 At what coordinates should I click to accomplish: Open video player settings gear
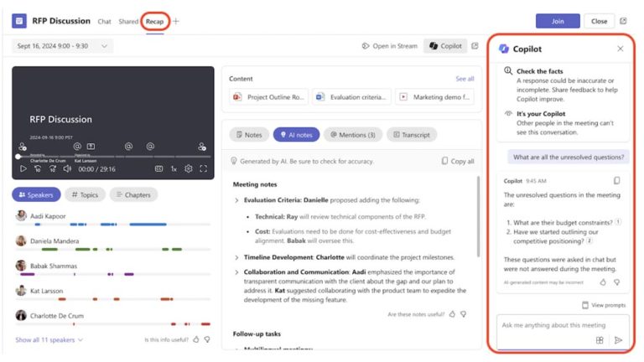pyautogui.click(x=189, y=168)
